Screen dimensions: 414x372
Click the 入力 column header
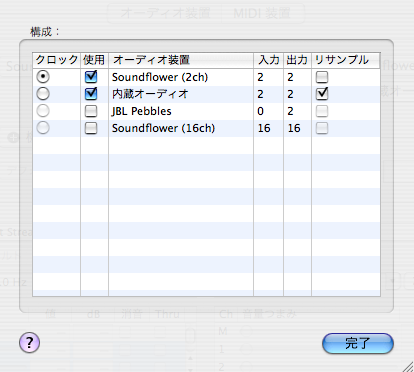(x=269, y=60)
